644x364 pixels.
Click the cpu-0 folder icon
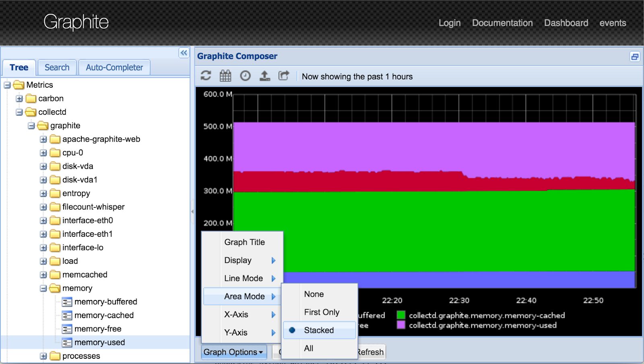point(55,153)
